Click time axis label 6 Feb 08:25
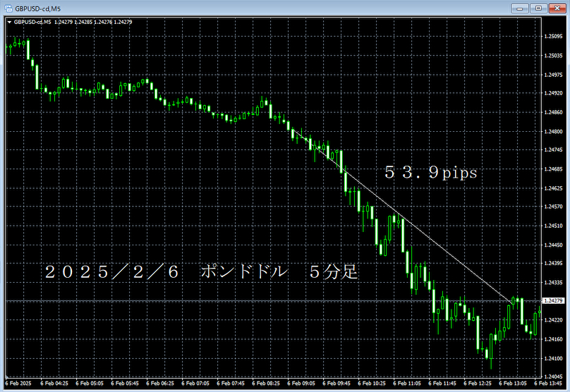 [x=266, y=384]
